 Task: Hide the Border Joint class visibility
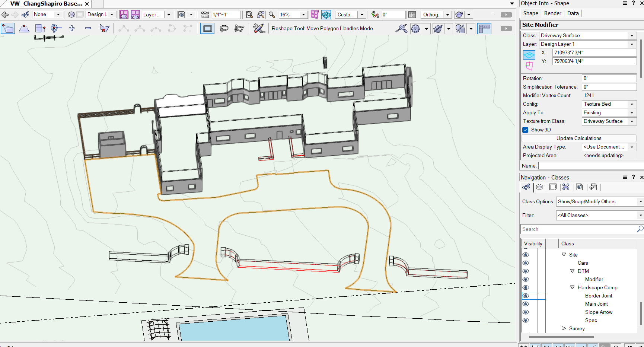pyautogui.click(x=526, y=296)
